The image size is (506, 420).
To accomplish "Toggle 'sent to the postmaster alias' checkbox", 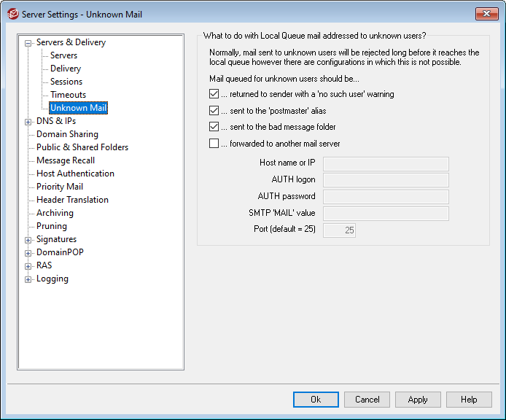I will pyautogui.click(x=214, y=111).
